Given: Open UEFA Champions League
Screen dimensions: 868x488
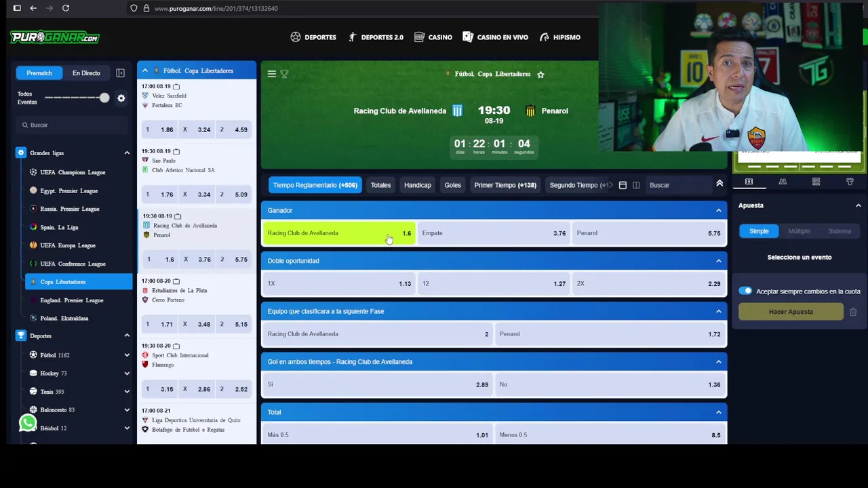Looking at the screenshot, I should pos(73,172).
